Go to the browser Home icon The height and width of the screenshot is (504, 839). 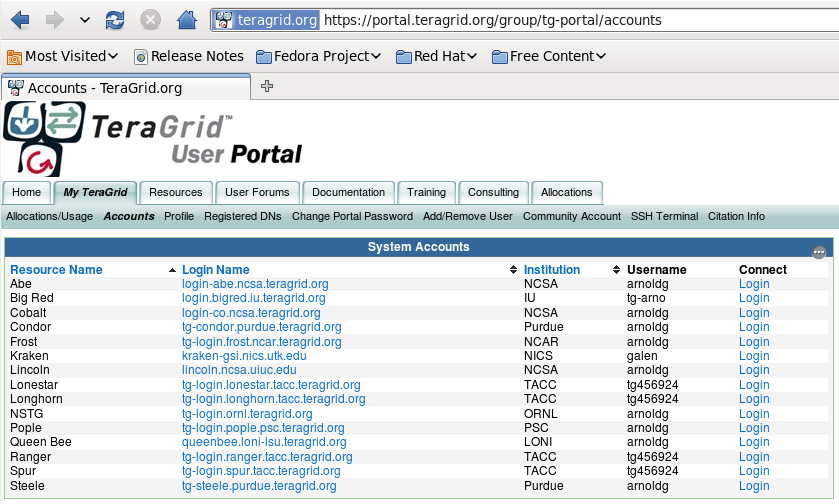[187, 20]
